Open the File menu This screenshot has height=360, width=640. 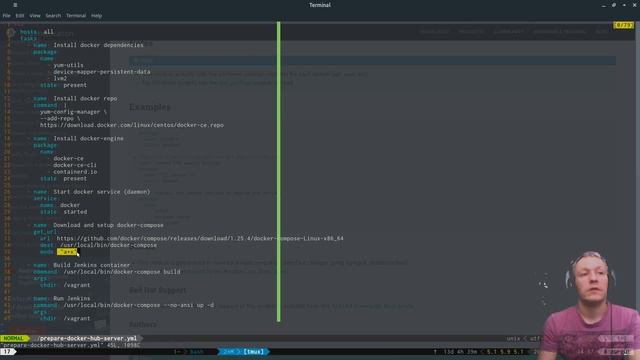pos(7,16)
